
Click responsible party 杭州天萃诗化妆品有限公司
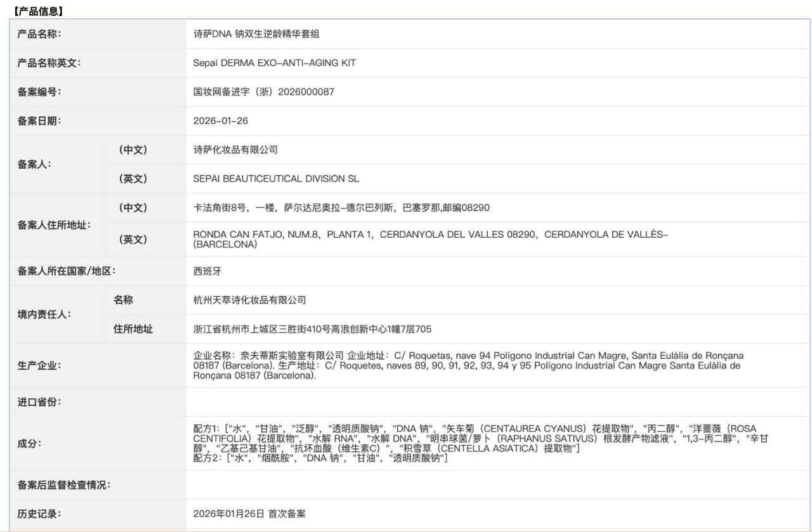249,300
